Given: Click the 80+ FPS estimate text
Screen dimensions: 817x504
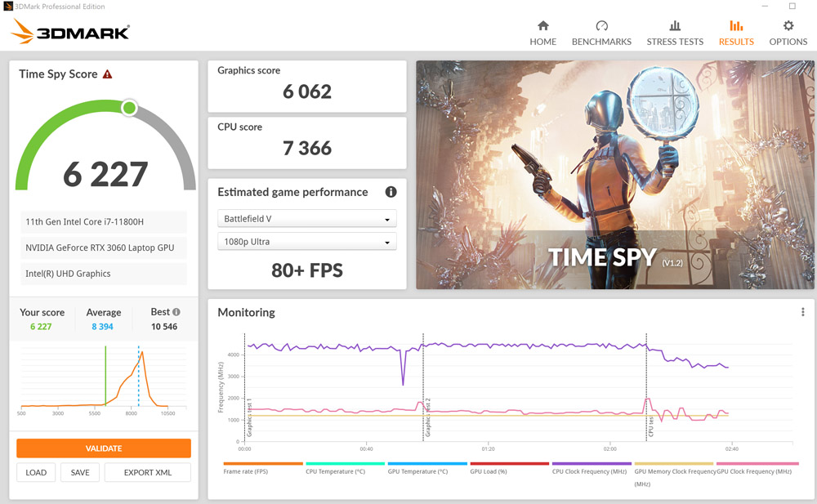Looking at the screenshot, I should point(307,270).
